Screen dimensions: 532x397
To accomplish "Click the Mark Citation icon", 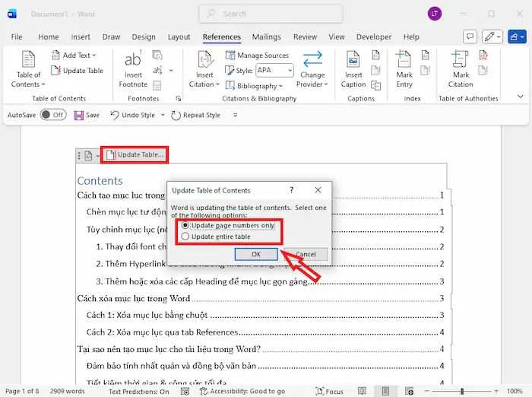I will click(461, 61).
